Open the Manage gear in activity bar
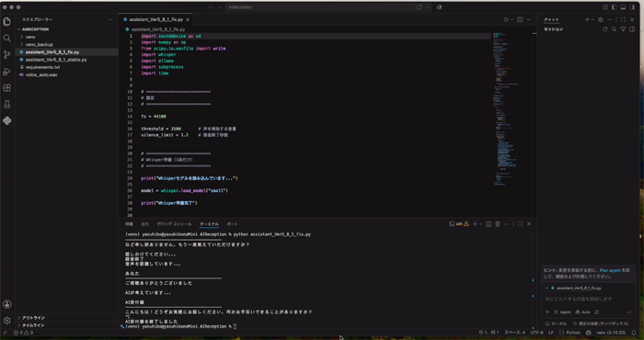This screenshot has width=644, height=340. (x=7, y=321)
